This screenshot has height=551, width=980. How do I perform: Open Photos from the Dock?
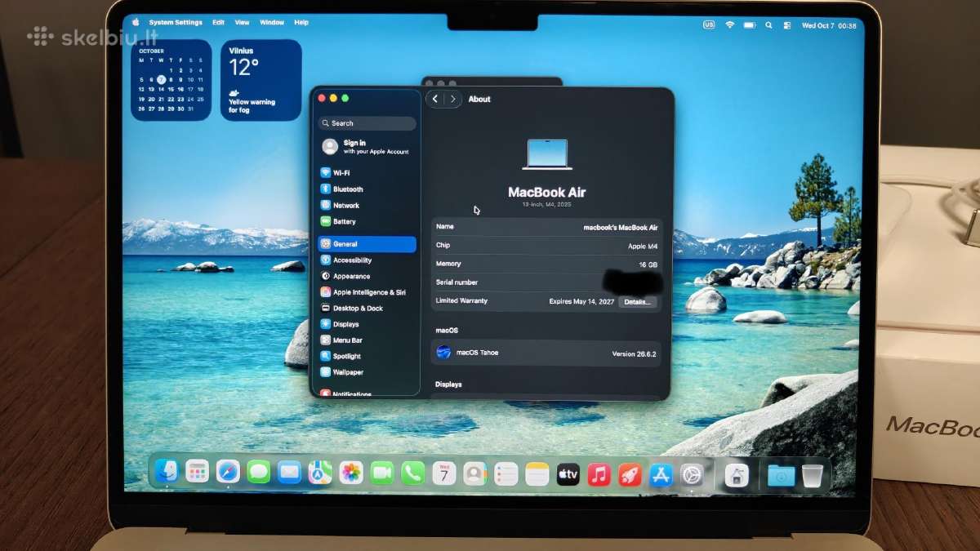coord(351,473)
